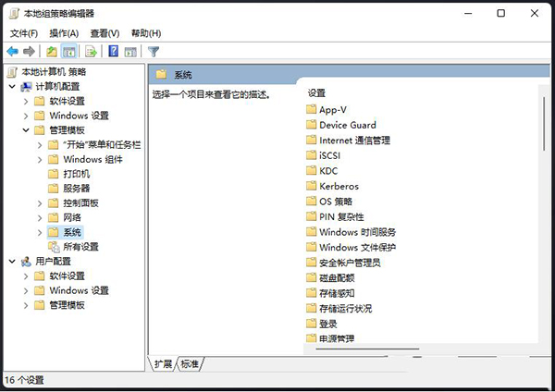Collapse the 计算机配置 tree node
The width and height of the screenshot is (555, 392).
point(11,86)
